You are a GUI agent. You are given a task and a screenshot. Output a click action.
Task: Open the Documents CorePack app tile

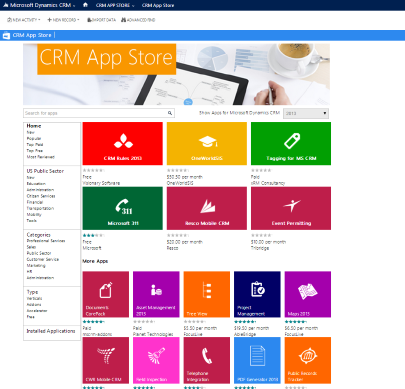tap(106, 294)
